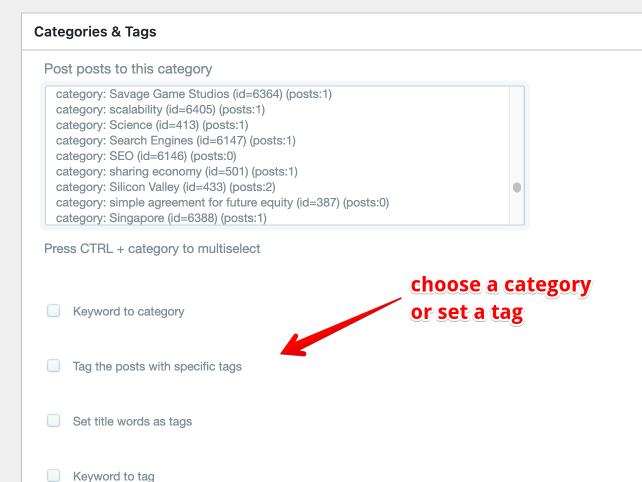Click the 'Keyword to category' label text
642x482 pixels.
coord(128,311)
